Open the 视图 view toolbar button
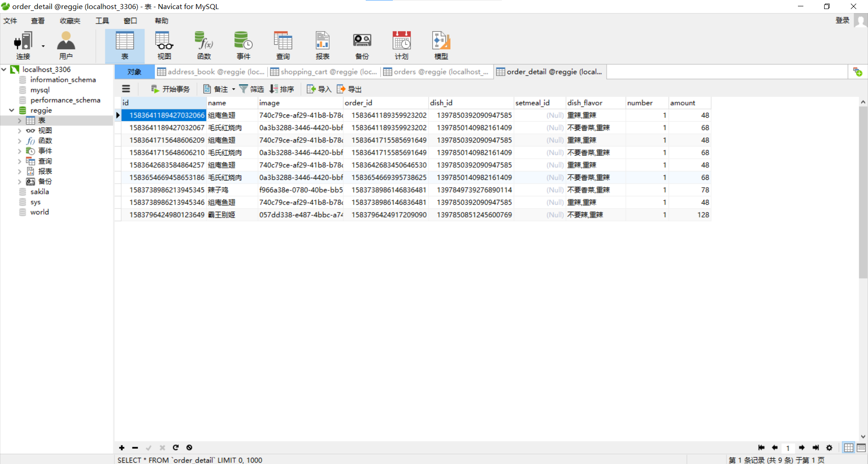The image size is (868, 464). coord(164,46)
